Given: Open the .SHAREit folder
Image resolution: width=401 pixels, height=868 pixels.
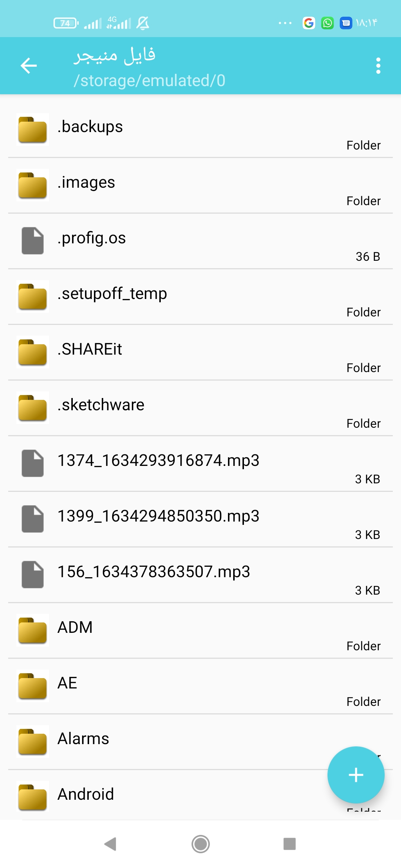Looking at the screenshot, I should (200, 352).
